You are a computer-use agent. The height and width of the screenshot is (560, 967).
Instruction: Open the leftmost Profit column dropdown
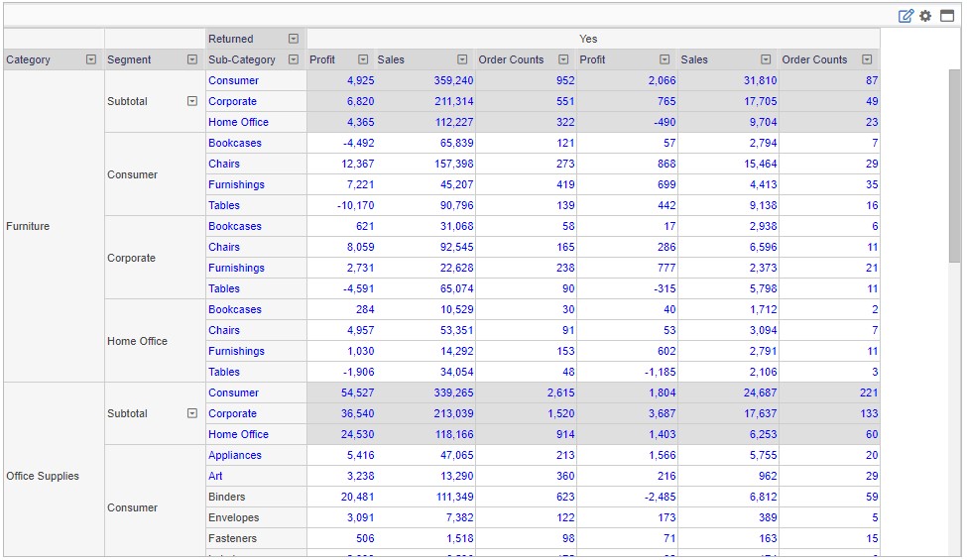363,59
